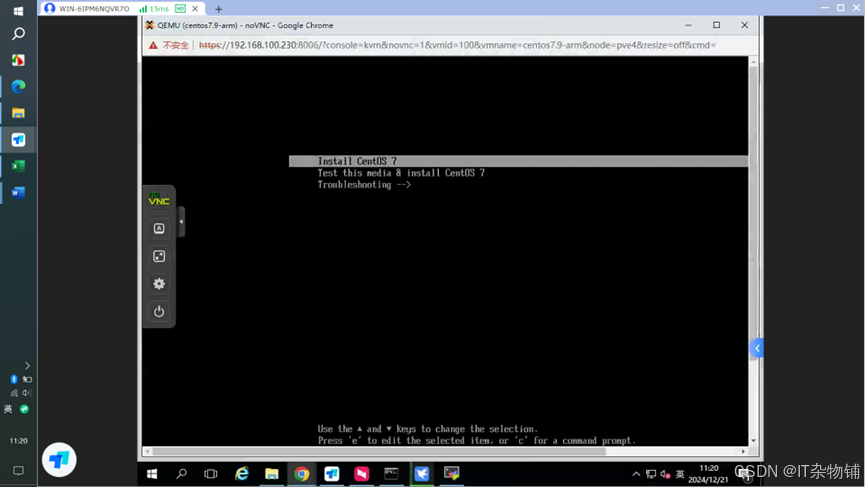Switch to Chrome in remote taskbar
The image size is (865, 487).
(x=302, y=474)
